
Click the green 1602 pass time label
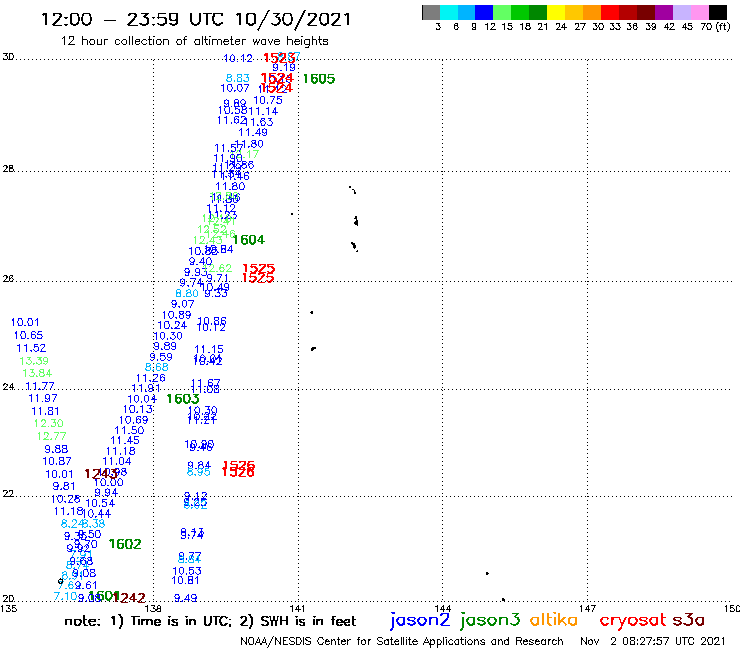pyautogui.click(x=125, y=544)
